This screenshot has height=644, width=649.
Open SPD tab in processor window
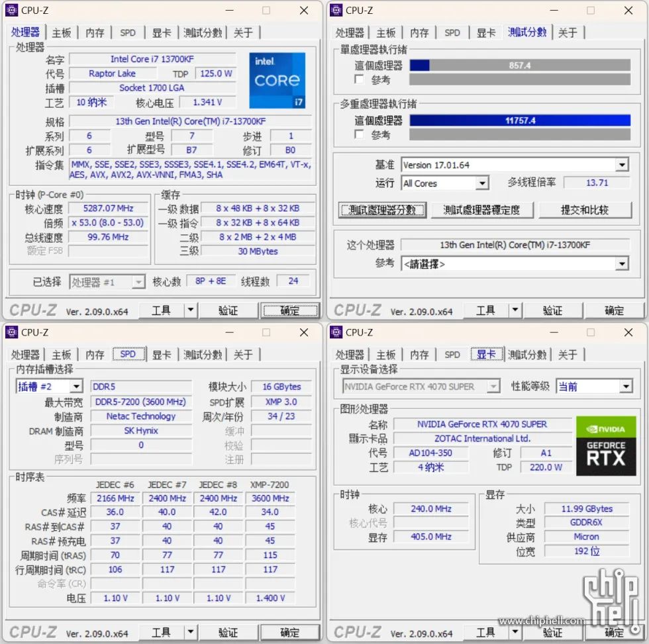coord(128,32)
